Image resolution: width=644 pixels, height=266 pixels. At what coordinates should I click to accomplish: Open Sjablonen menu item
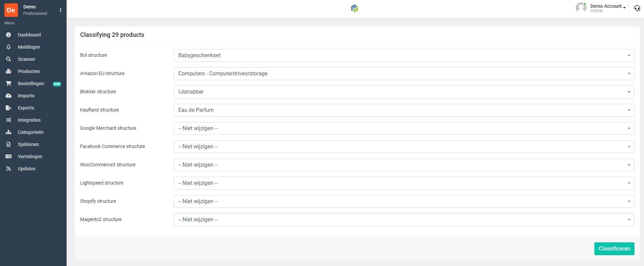[x=28, y=144]
